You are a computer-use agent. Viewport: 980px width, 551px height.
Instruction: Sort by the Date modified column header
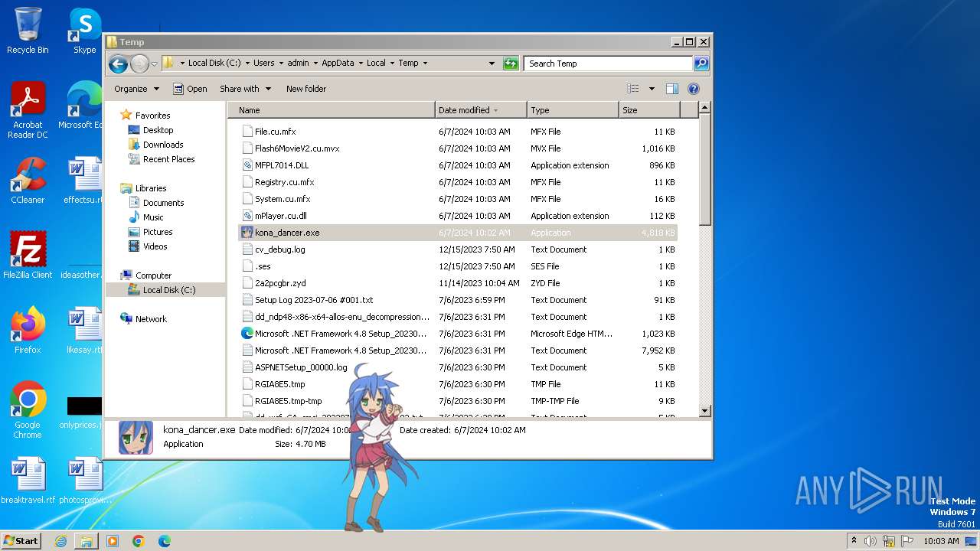tap(481, 110)
